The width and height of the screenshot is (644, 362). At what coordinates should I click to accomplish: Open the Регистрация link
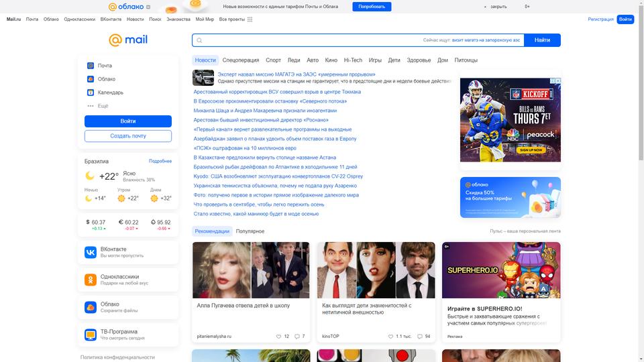[600, 19]
